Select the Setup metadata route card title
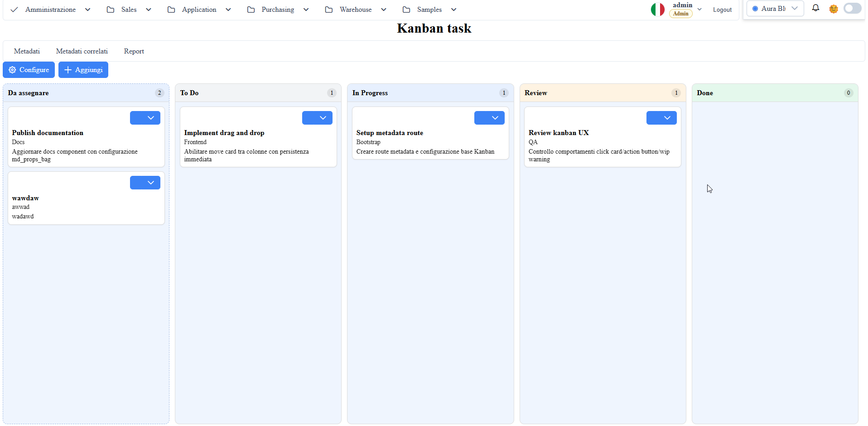868x426 pixels. pos(390,133)
